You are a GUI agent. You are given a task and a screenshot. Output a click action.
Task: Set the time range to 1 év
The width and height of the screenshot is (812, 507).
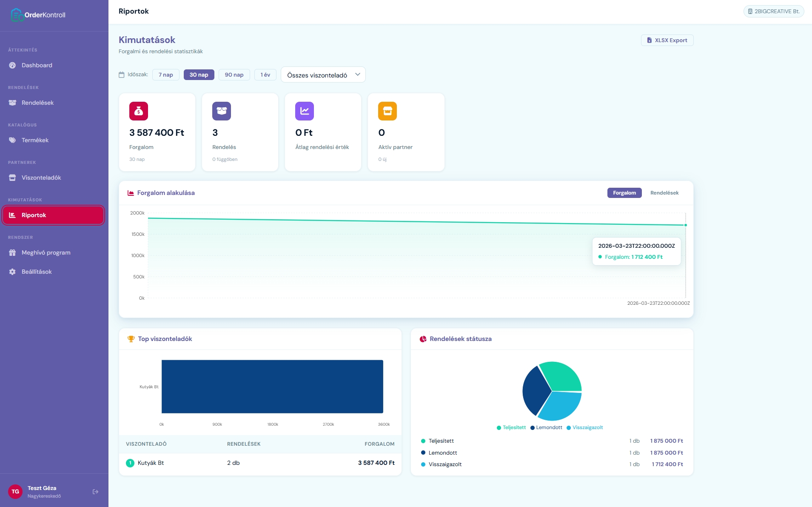coord(265,74)
